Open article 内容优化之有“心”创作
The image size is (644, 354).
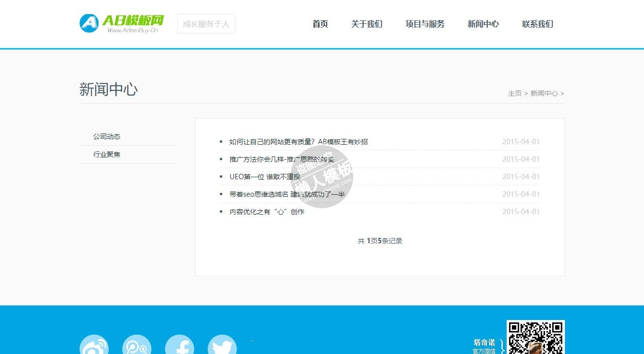point(267,212)
